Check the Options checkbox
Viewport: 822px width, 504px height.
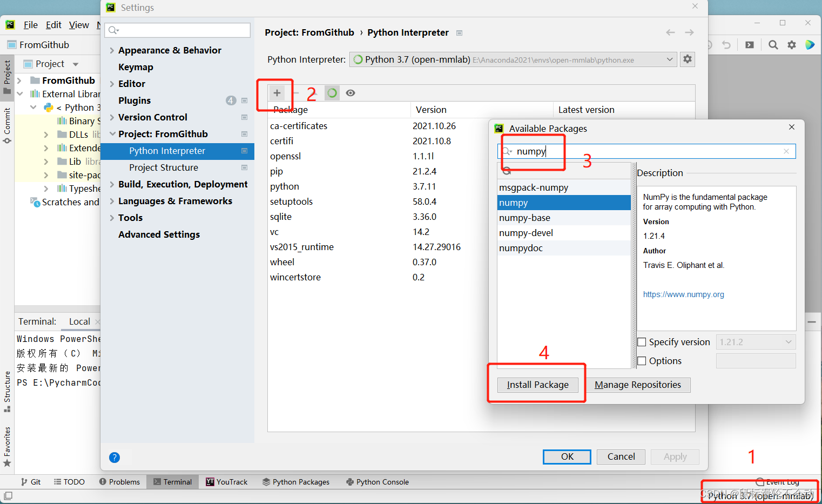click(x=642, y=361)
